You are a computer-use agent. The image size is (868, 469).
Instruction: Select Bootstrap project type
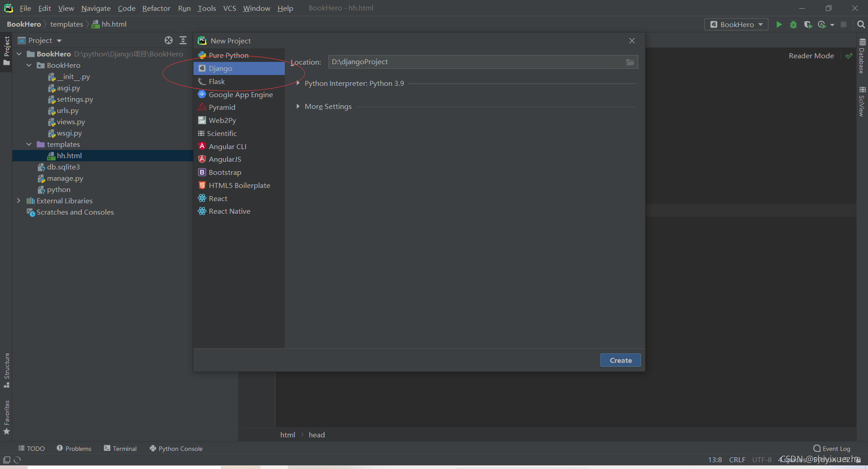coord(239,172)
